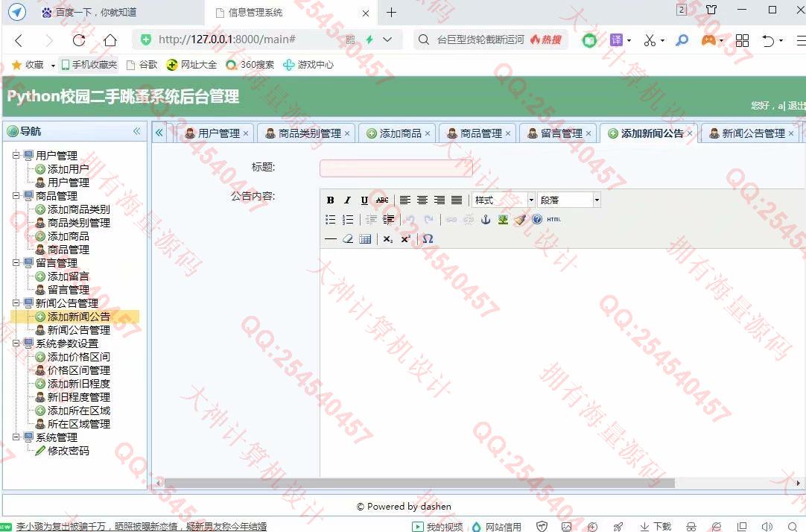806x532 pixels.
Task: Open a new browser tab
Action: (391, 13)
